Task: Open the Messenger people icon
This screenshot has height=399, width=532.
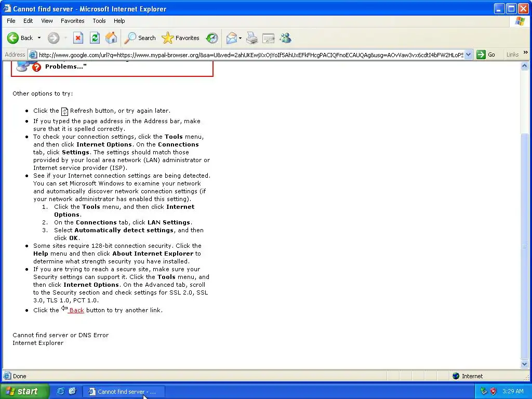Action: point(285,38)
